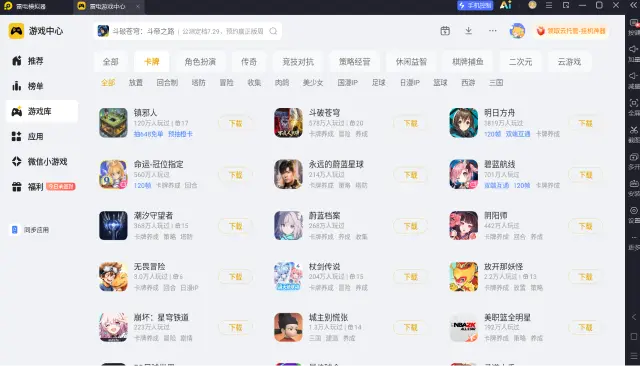Click the 美职篮全明星 game icon
This screenshot has width=640, height=366.
[x=463, y=327]
